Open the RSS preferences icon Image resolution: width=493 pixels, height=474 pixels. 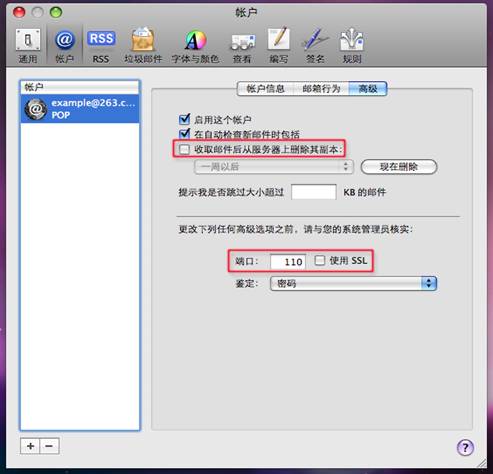[x=101, y=45]
